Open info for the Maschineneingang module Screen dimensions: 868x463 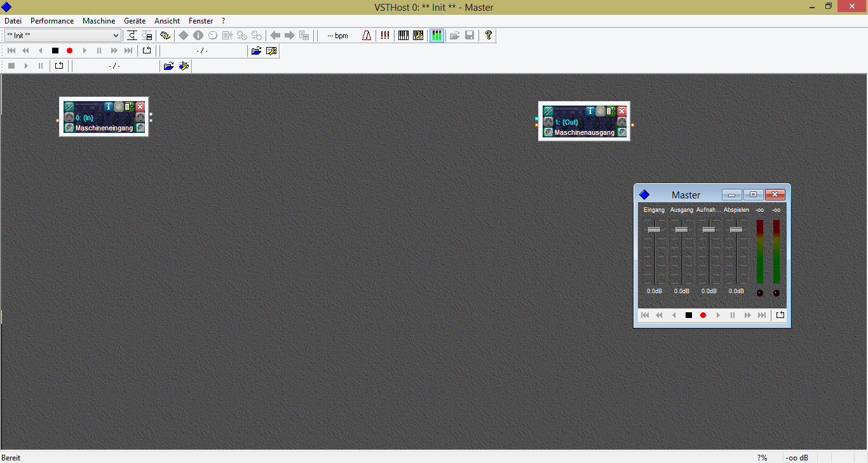109,107
